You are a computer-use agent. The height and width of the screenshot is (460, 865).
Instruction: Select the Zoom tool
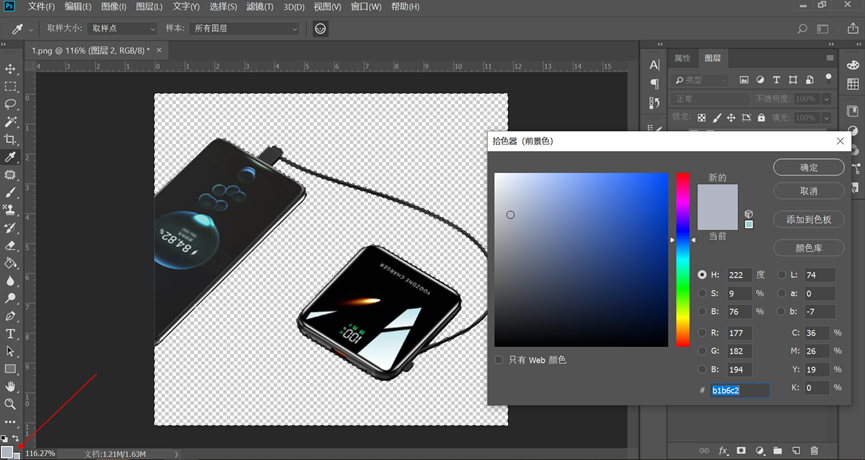click(x=11, y=404)
